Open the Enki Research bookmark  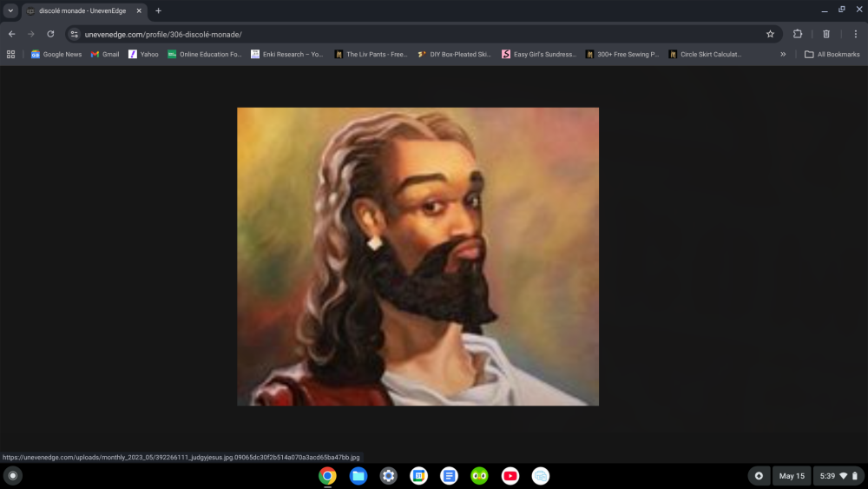coord(286,54)
